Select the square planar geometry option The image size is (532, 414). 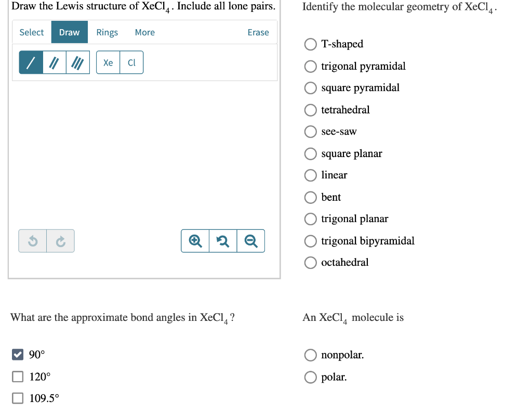pos(310,153)
